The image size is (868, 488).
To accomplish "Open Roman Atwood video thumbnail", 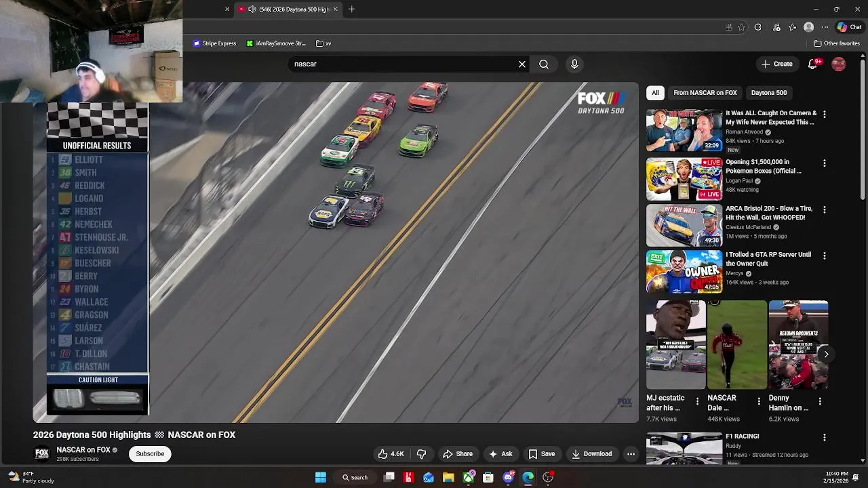I will pos(684,131).
